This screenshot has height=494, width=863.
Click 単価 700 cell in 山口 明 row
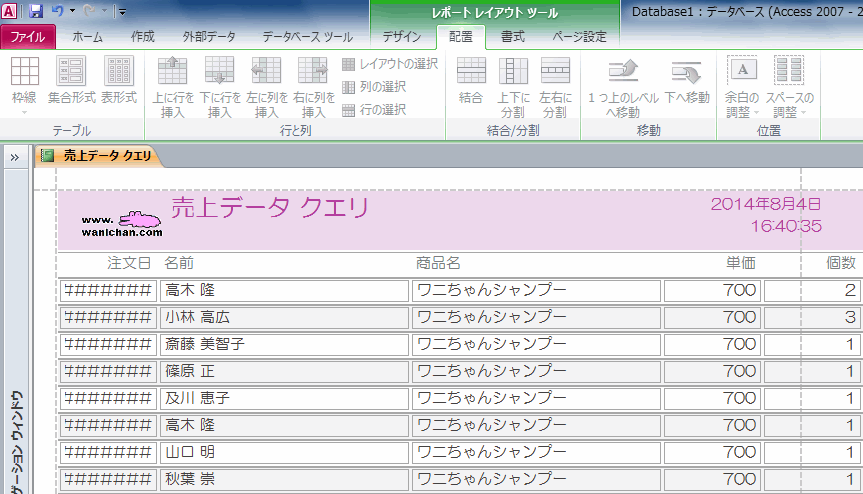[x=712, y=452]
